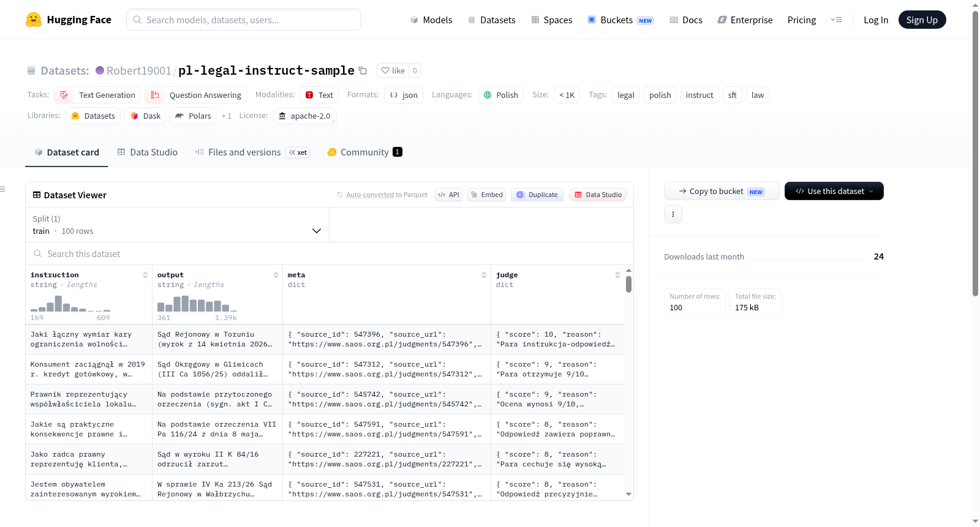The height and width of the screenshot is (527, 980).
Task: Select the sft tag
Action: [x=733, y=95]
